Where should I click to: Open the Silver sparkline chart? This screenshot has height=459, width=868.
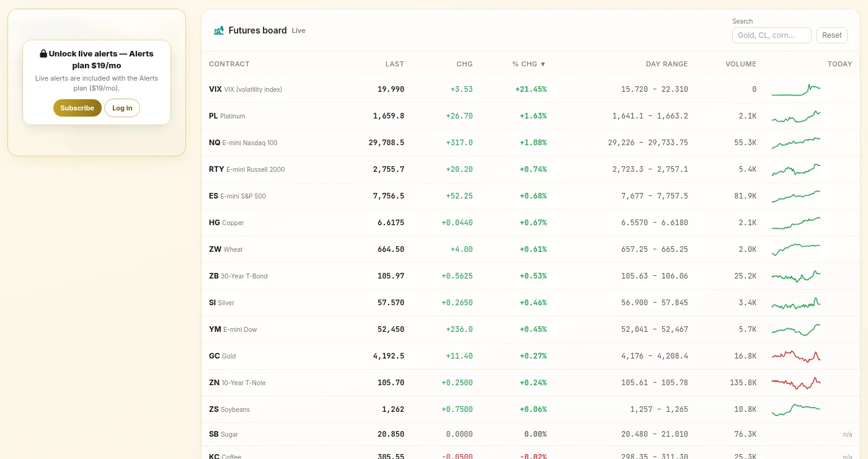pyautogui.click(x=796, y=303)
